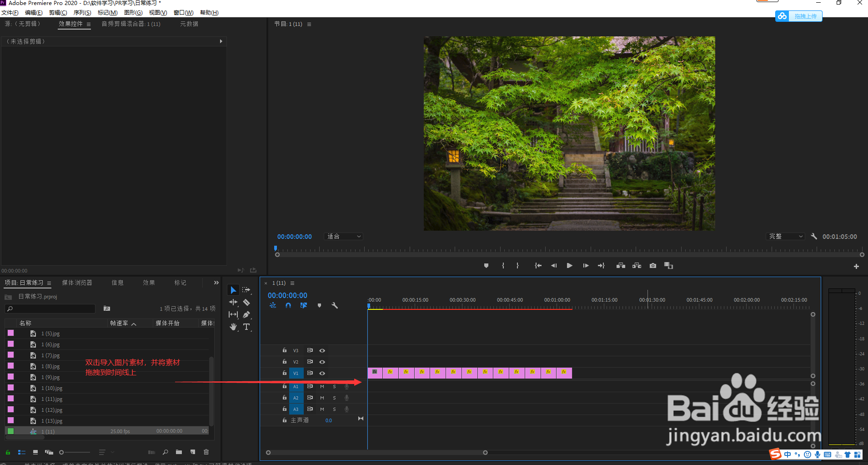
Task: Select the Type tool
Action: click(246, 327)
